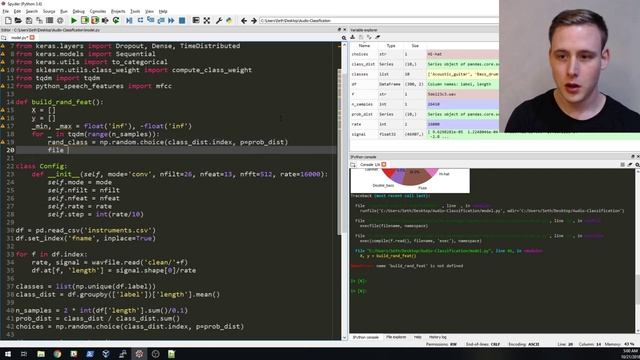This screenshot has width=640, height=360.
Task: Open the Edit menu
Action: [17, 11]
